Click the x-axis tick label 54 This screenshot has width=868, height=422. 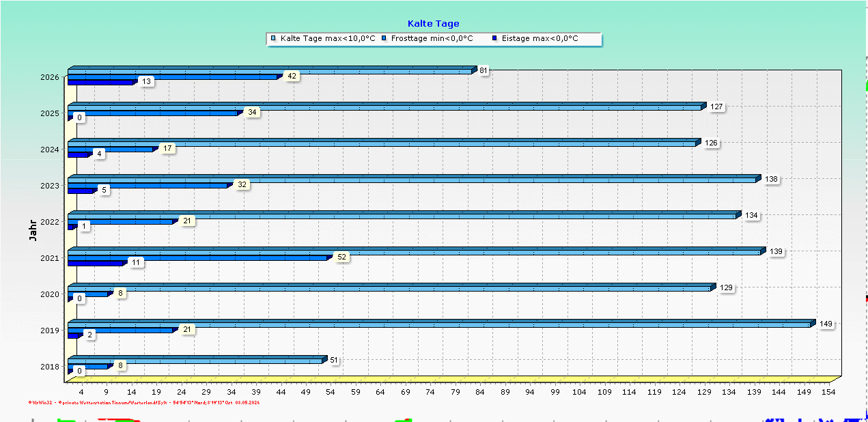(x=331, y=393)
